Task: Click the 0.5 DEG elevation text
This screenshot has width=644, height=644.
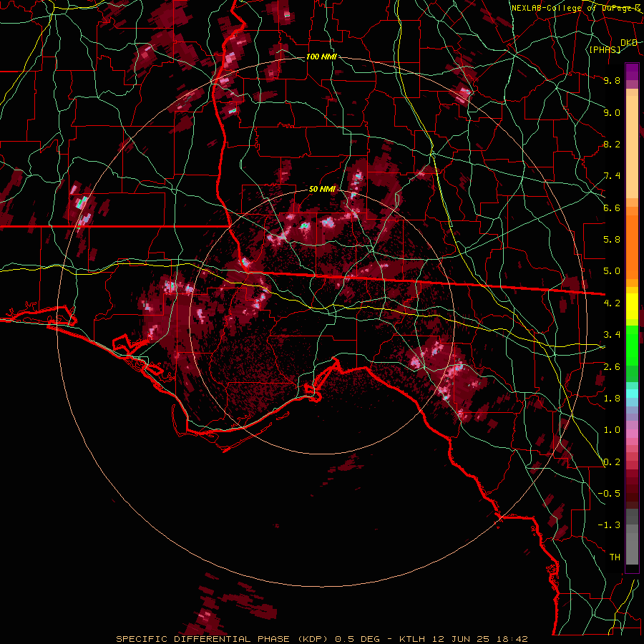Action: [x=357, y=639]
